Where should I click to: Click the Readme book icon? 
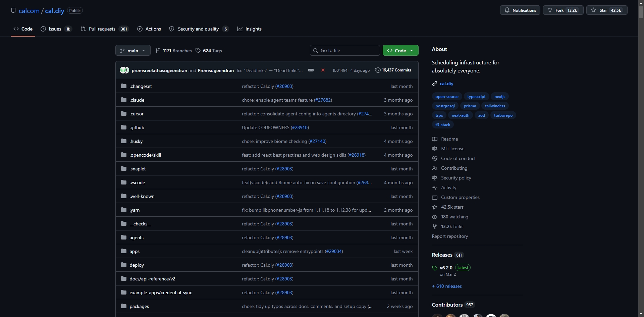pyautogui.click(x=435, y=139)
